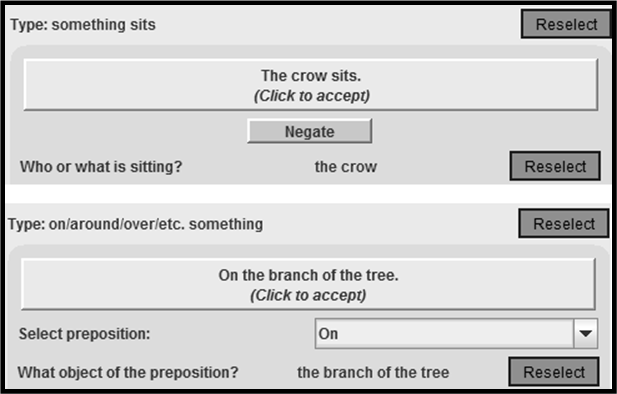Click the 'Type: on/around/over/etc. something' label

(x=136, y=224)
